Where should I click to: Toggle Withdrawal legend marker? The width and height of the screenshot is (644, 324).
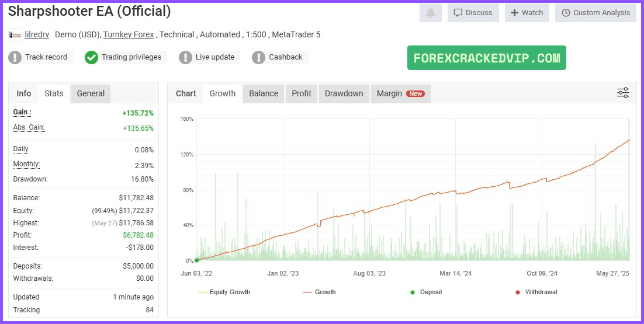(536, 292)
